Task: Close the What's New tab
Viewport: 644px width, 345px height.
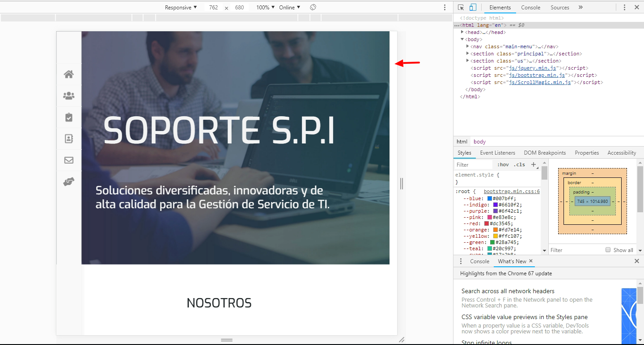Action: [x=531, y=261]
